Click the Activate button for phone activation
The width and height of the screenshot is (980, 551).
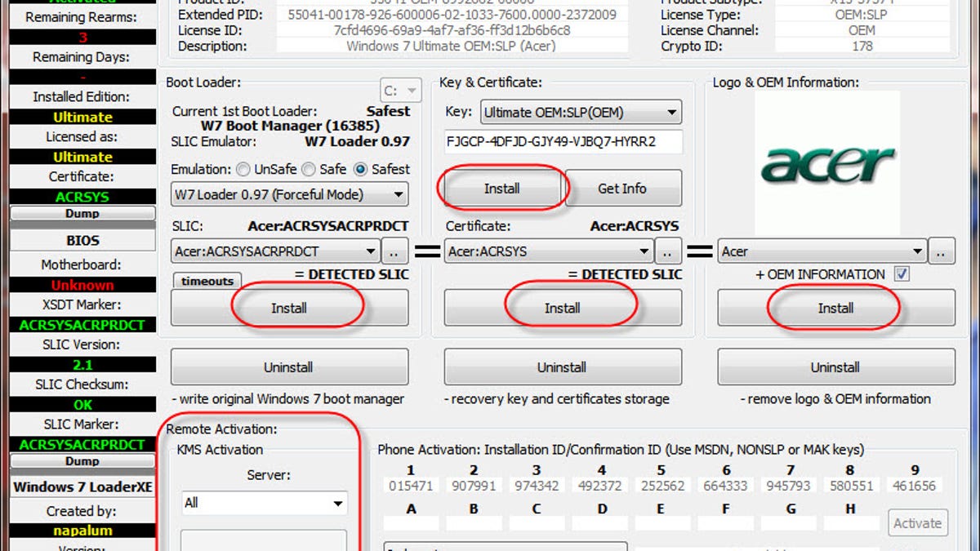918,523
